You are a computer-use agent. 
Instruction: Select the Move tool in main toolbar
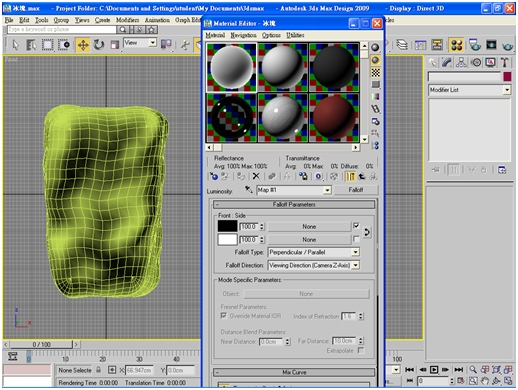(83, 45)
